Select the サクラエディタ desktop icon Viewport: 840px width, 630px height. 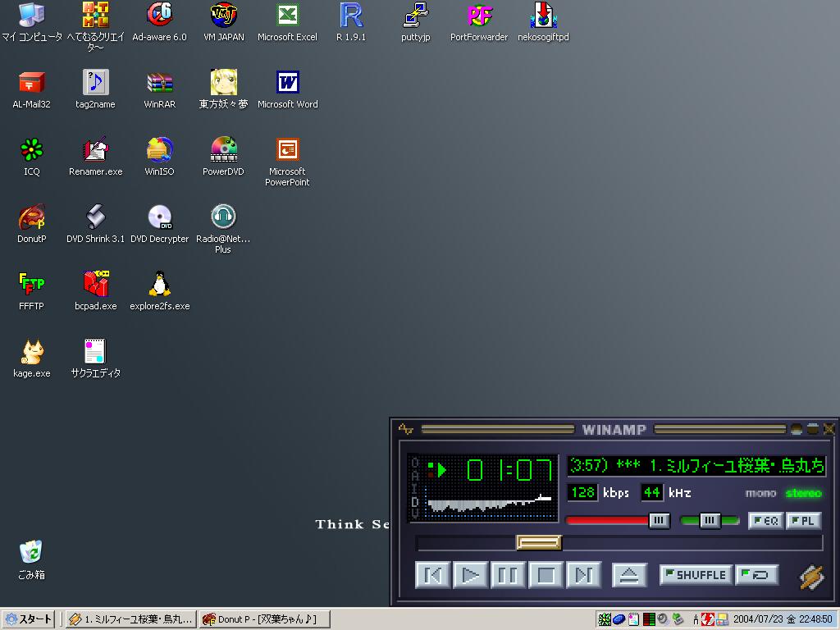pyautogui.click(x=95, y=358)
